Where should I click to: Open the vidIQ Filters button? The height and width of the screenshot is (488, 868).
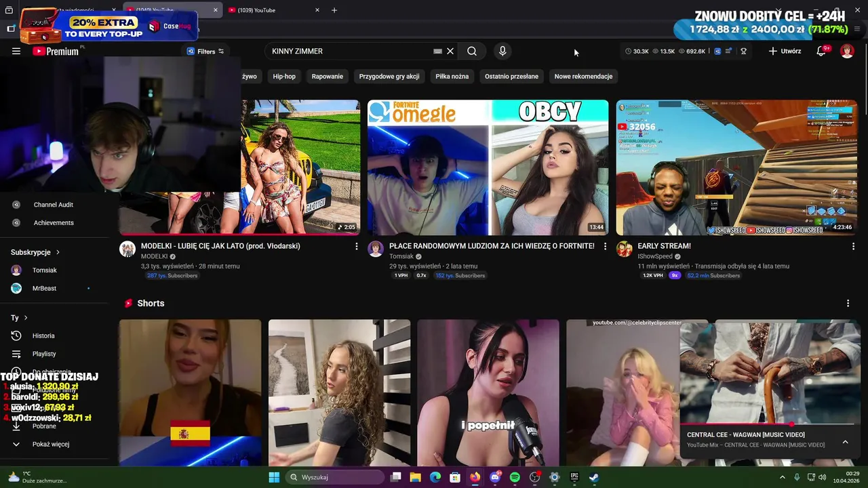205,52
